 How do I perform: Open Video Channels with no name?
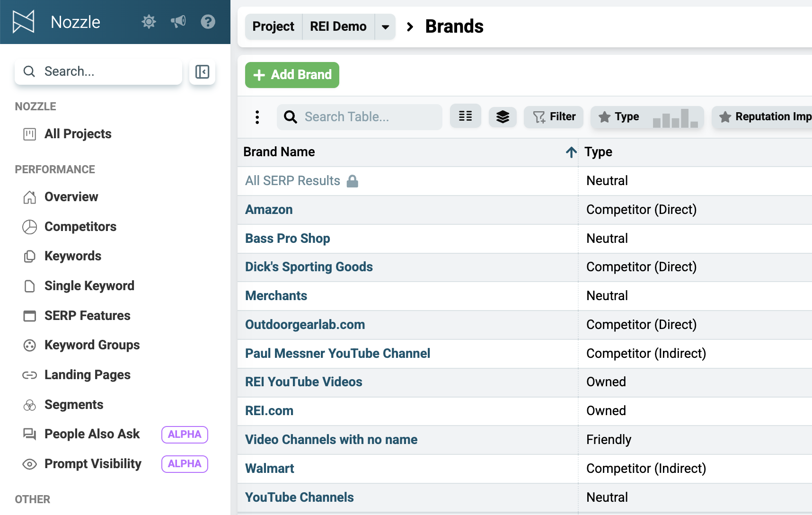point(331,440)
